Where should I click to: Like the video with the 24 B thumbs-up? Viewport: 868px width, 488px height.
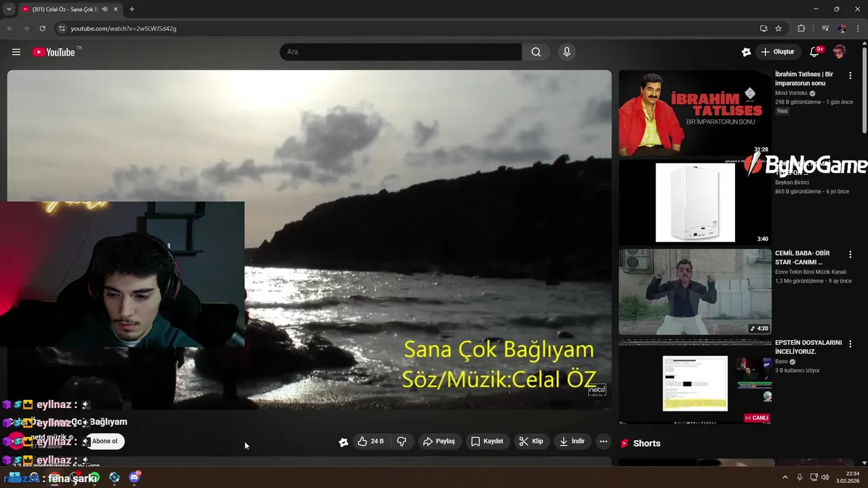[371, 441]
